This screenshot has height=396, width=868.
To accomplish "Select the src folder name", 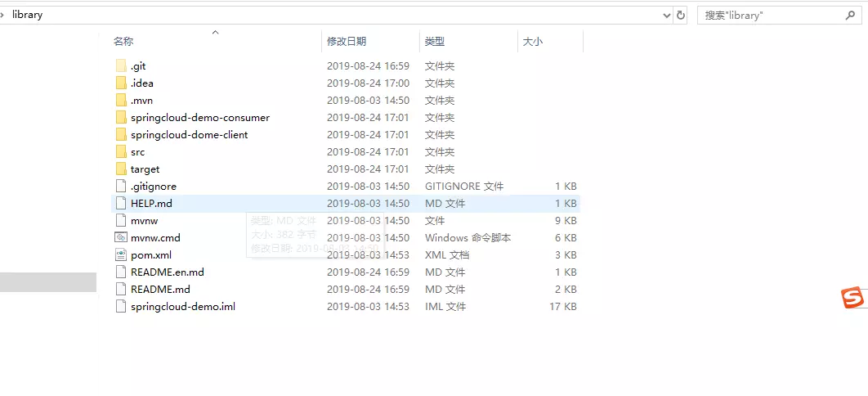I will point(138,151).
